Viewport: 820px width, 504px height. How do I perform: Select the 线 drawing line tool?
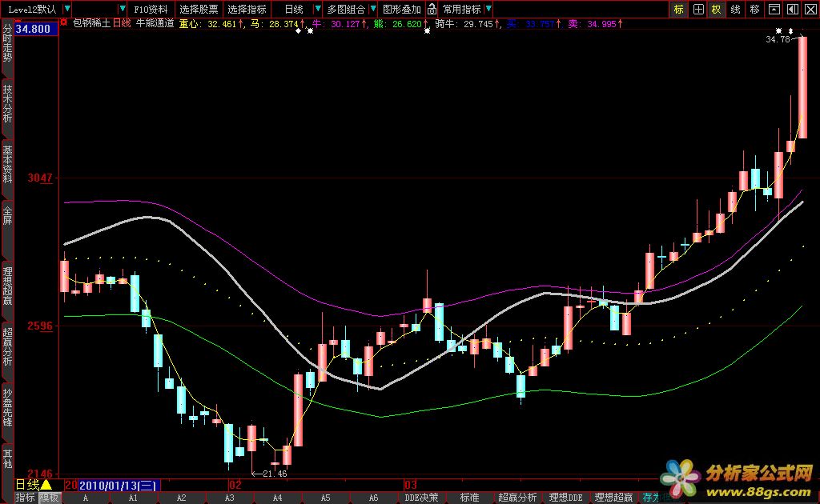[x=735, y=10]
